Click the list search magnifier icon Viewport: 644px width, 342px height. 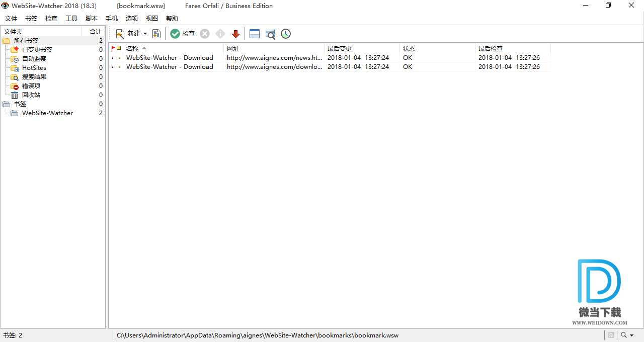270,34
